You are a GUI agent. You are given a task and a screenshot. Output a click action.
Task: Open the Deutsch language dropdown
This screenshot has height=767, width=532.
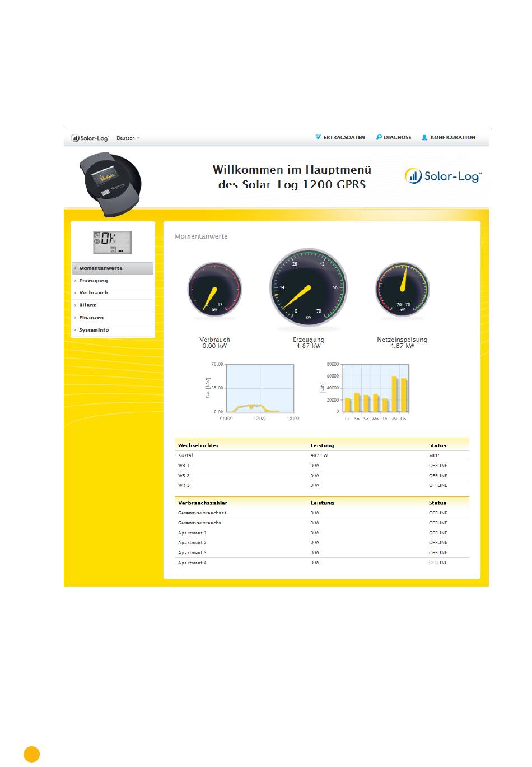(128, 138)
